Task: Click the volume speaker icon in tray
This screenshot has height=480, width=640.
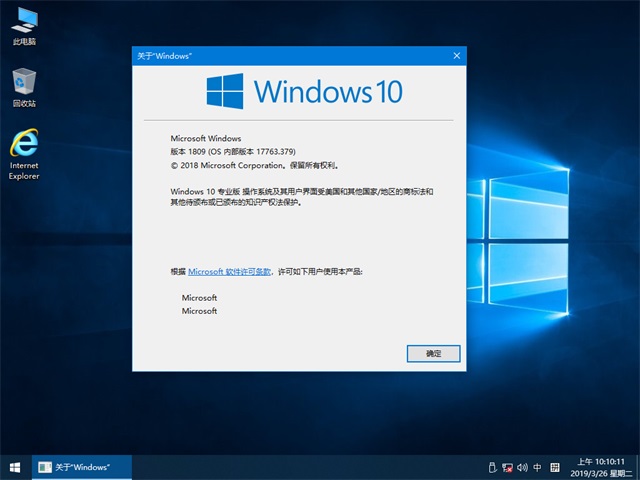Action: (x=522, y=467)
